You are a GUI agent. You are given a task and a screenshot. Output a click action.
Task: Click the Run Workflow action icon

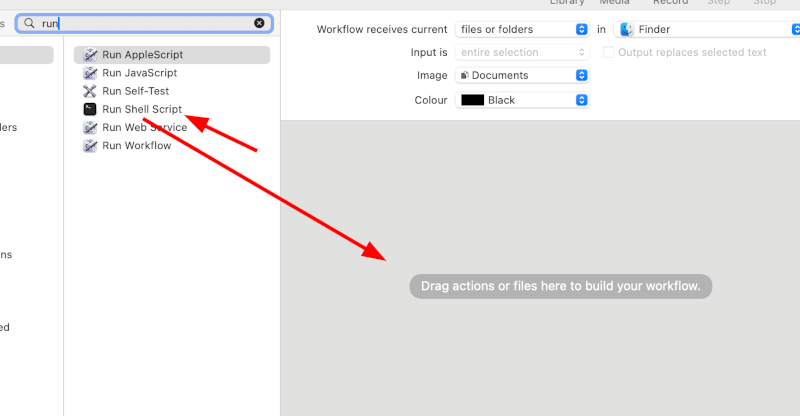[90, 145]
